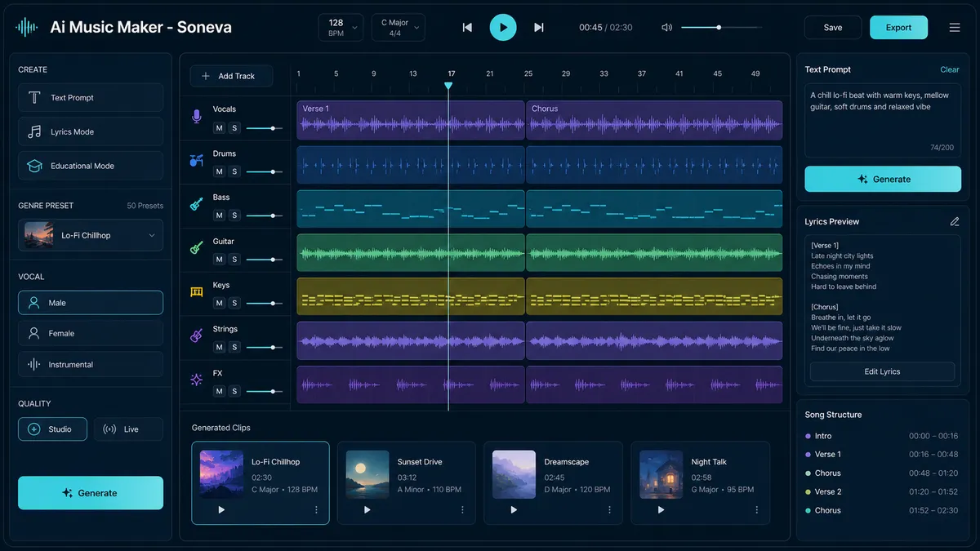
Task: Click the Save button
Action: coord(833,27)
